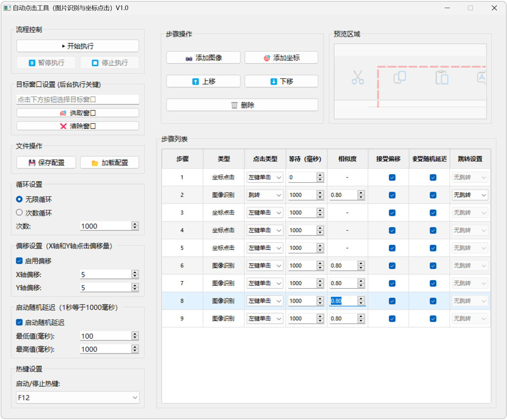507x420 pixels.
Task: Uncheck the random delay checkbox for step 9
Action: tap(433, 319)
